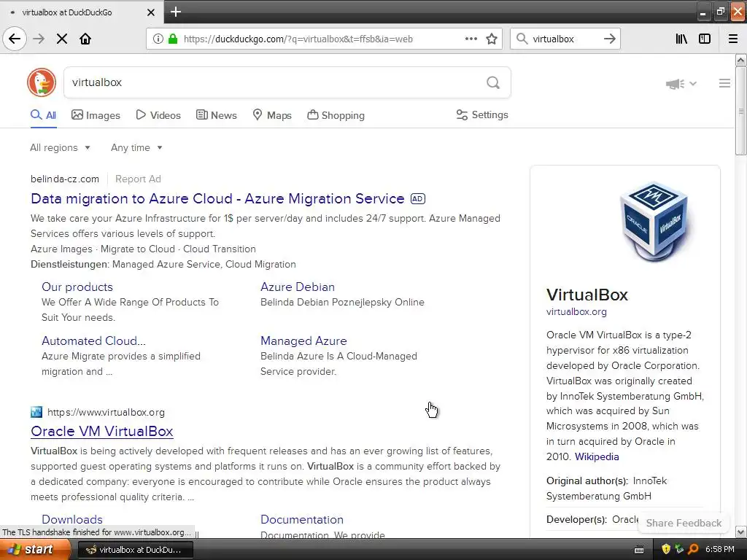Open a new tab with plus button
This screenshot has width=747, height=560.
click(x=176, y=12)
